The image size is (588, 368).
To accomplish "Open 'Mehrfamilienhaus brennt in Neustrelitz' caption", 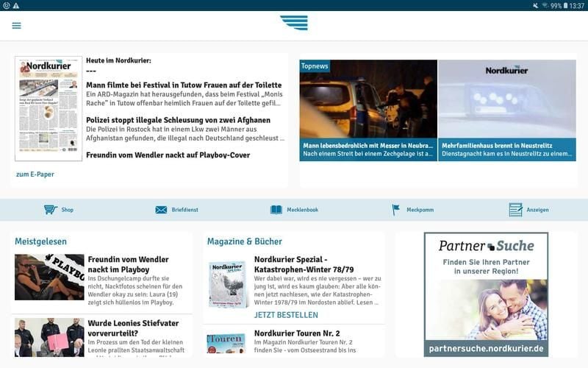I will pyautogui.click(x=507, y=149).
